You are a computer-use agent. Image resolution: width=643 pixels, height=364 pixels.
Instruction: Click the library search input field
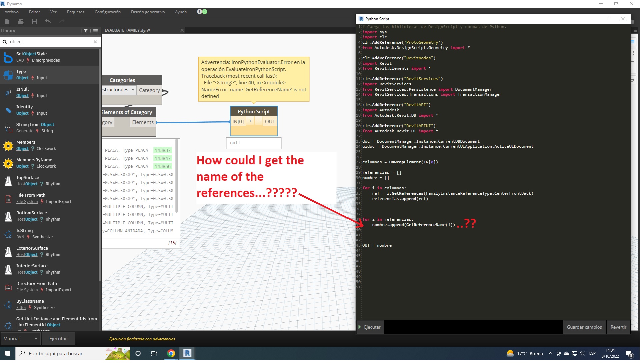click(x=50, y=42)
